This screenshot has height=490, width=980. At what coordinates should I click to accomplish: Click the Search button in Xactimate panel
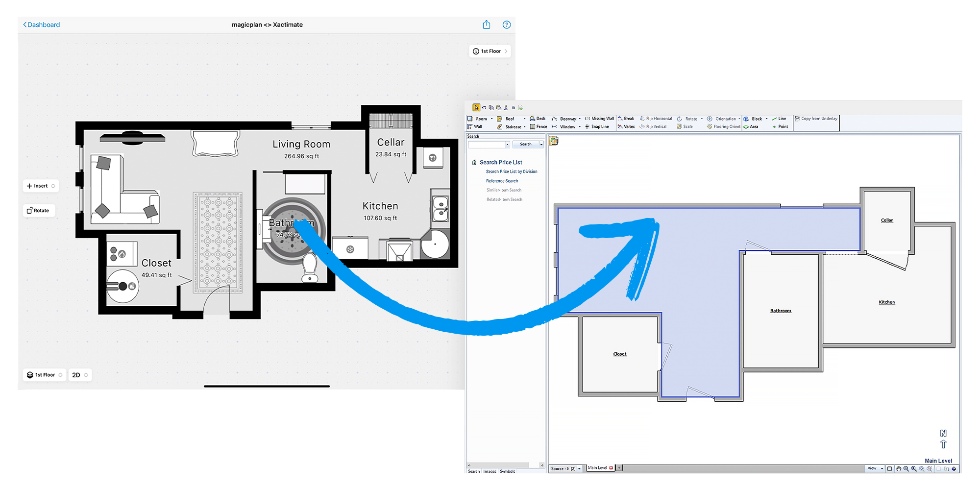click(525, 144)
